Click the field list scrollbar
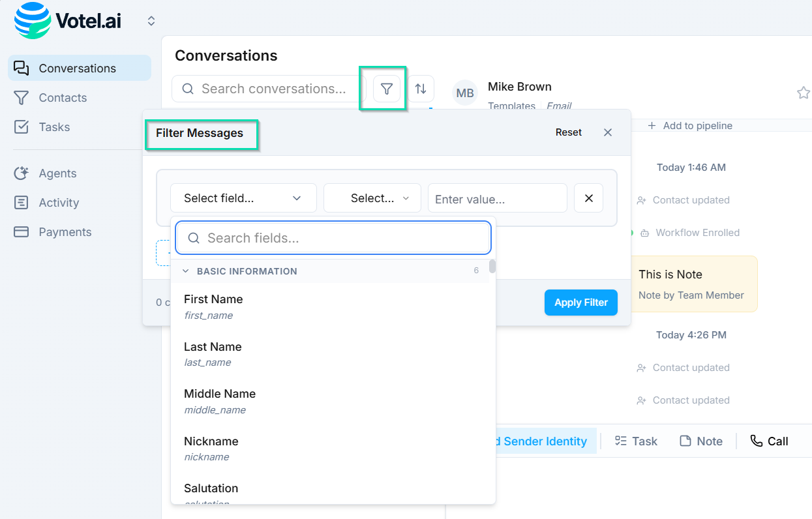Screen dimensions: 812x519 click(x=492, y=267)
